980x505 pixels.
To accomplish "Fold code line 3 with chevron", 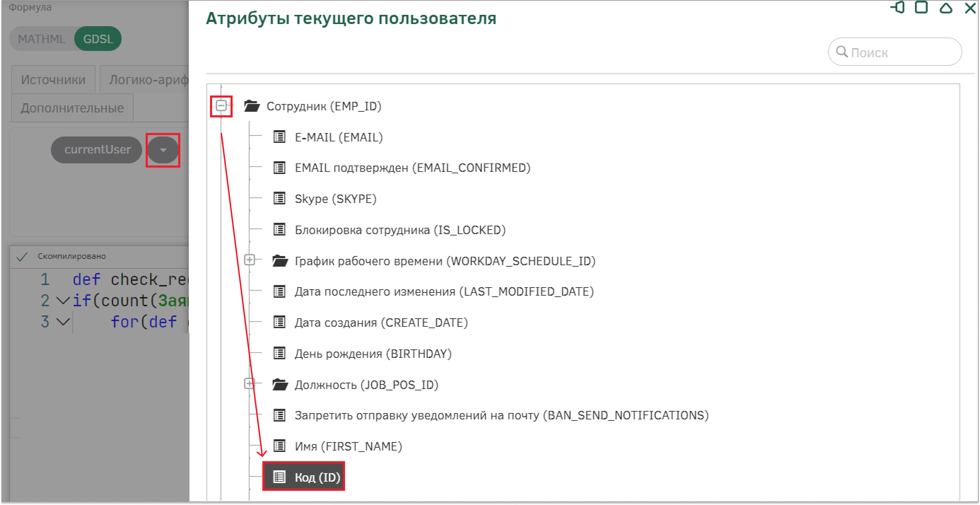I will point(63,321).
